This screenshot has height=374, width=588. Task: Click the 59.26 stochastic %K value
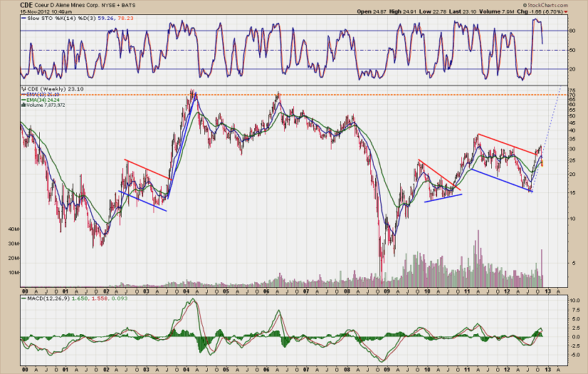coord(106,18)
